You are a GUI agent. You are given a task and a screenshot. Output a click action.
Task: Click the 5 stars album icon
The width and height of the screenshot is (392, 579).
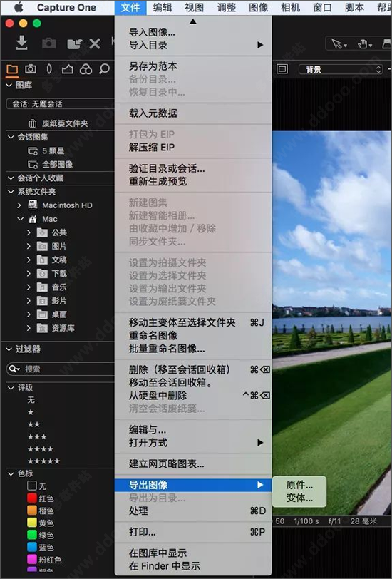(x=33, y=151)
